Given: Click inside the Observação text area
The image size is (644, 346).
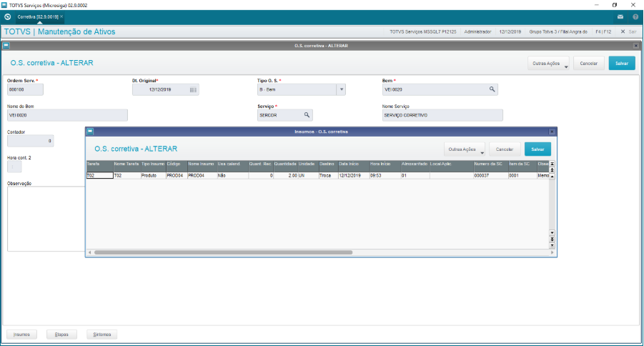Looking at the screenshot, I should (x=46, y=219).
